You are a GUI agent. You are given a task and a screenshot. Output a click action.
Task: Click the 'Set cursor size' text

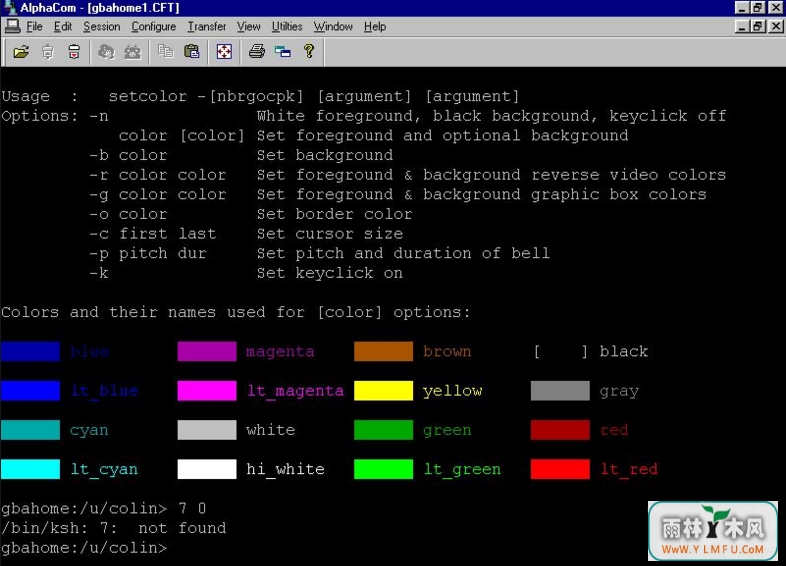coord(330,234)
